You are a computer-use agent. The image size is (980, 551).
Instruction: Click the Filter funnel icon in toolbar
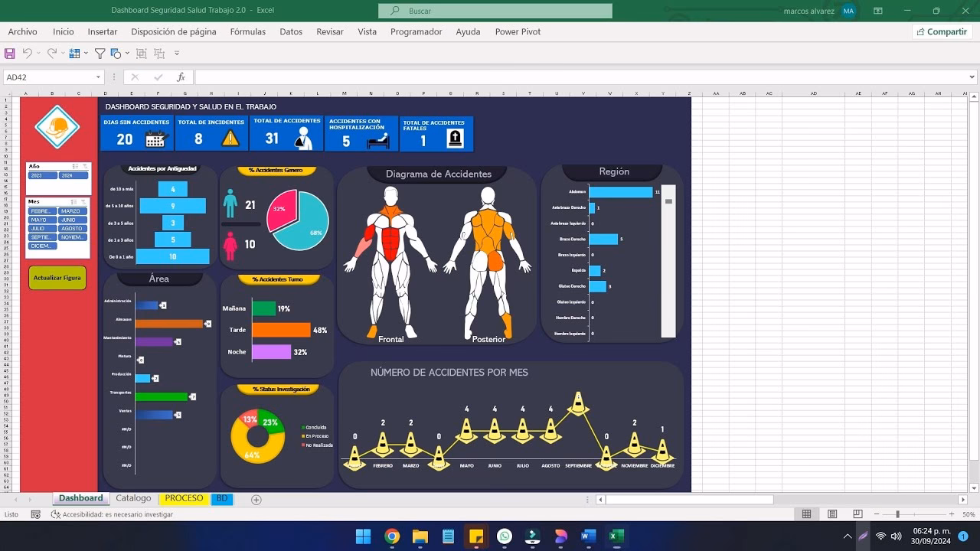[100, 54]
